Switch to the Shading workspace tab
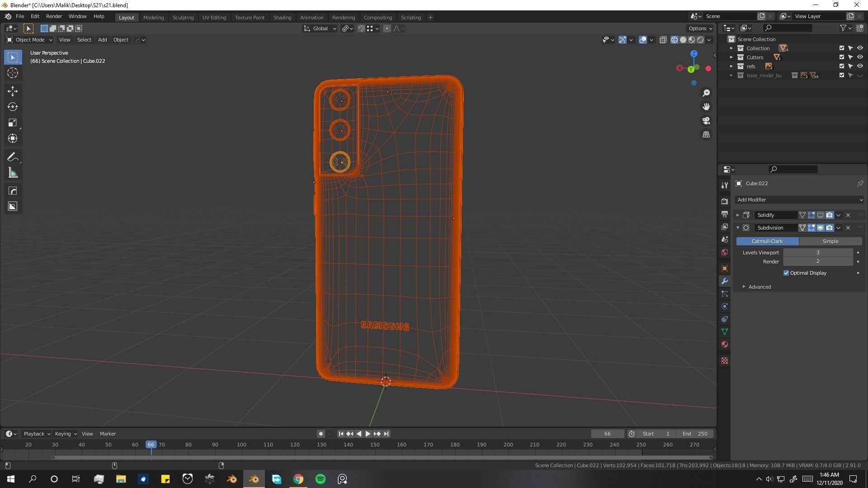The width and height of the screenshot is (868, 488). click(x=282, y=18)
